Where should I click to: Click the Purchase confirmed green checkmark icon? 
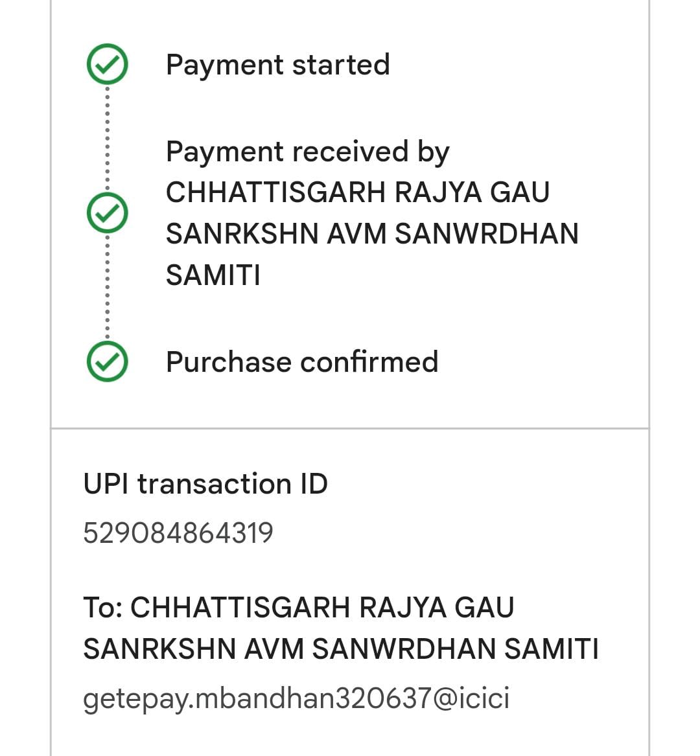click(107, 361)
